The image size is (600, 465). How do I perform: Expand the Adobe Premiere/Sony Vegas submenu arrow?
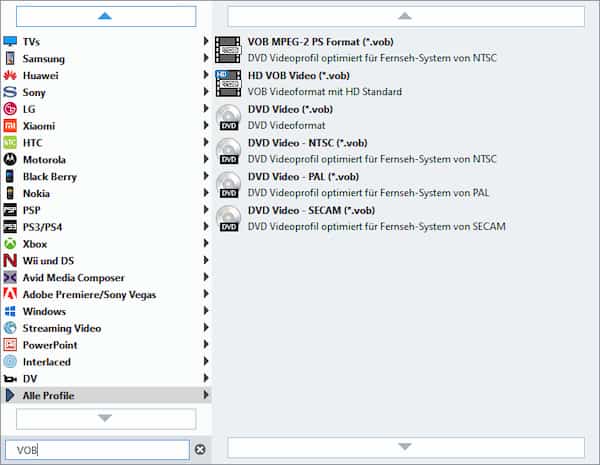(206, 294)
